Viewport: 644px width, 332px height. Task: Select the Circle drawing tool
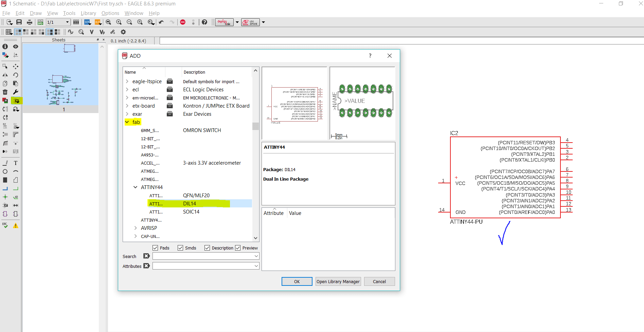tap(5, 171)
